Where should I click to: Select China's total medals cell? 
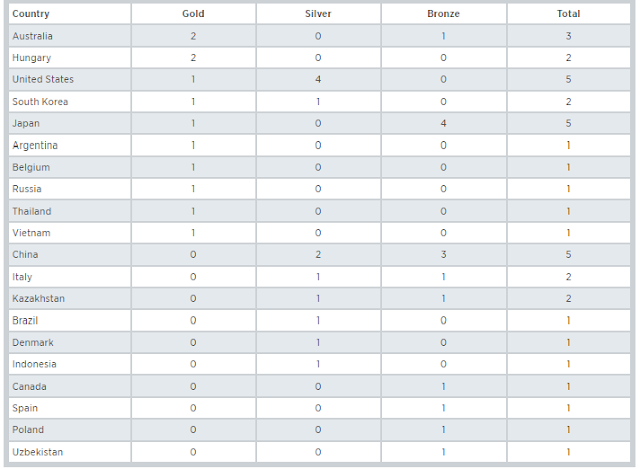(x=568, y=255)
